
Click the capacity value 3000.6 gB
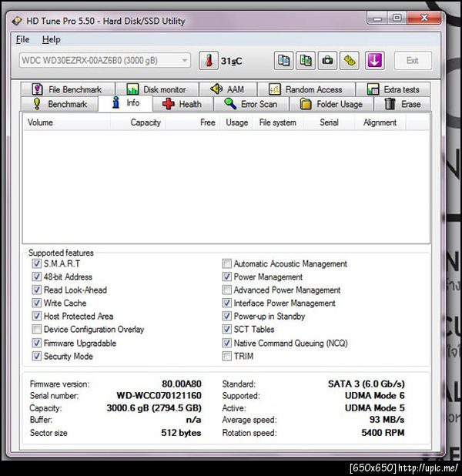(154, 407)
